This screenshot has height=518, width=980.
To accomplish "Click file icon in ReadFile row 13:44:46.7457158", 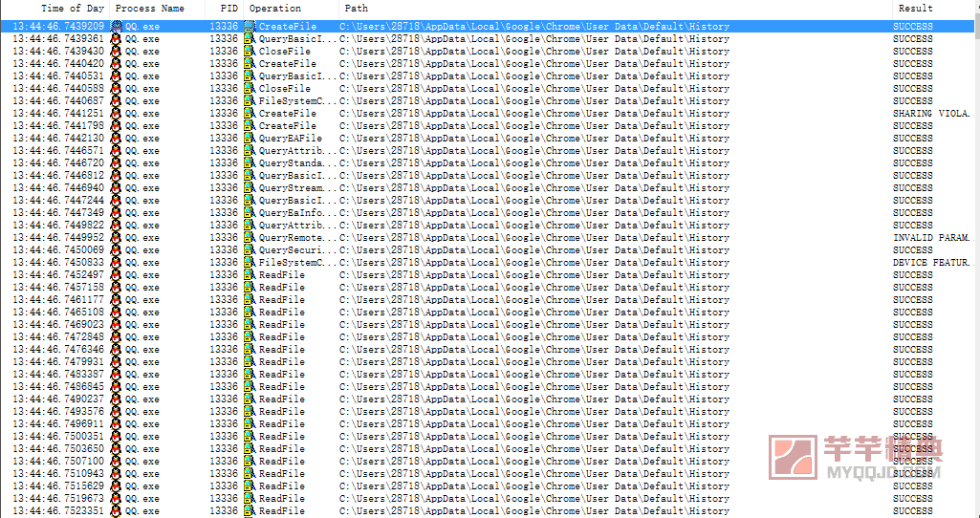I will tap(250, 288).
